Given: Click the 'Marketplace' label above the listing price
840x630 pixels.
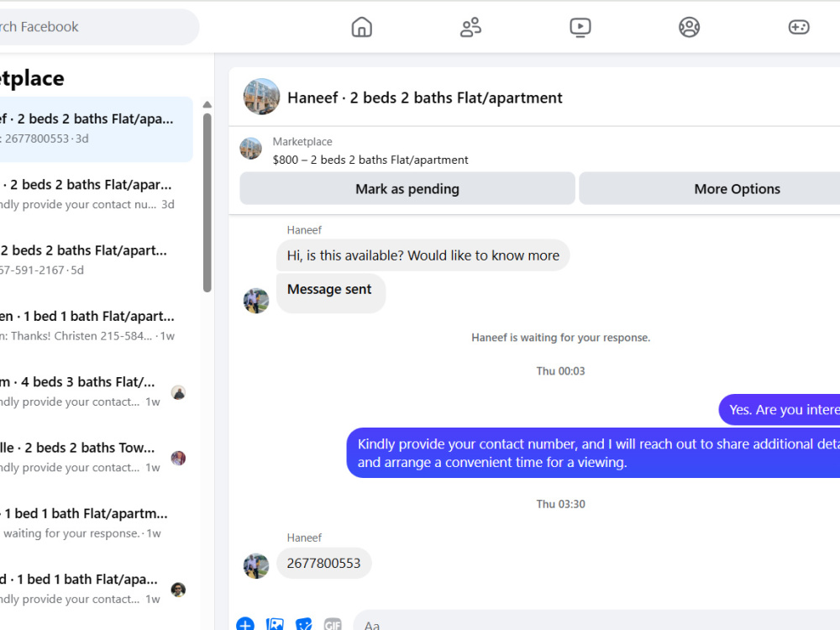Looking at the screenshot, I should click(x=302, y=141).
